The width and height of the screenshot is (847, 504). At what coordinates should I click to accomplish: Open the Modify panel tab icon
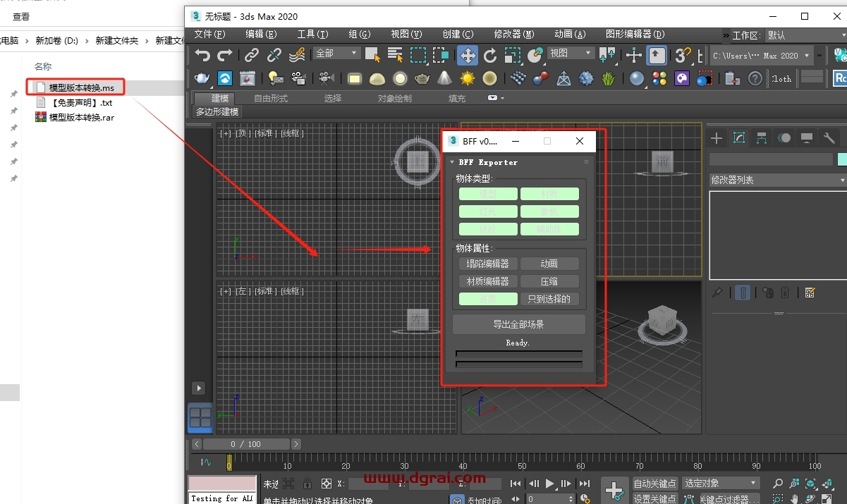click(739, 138)
